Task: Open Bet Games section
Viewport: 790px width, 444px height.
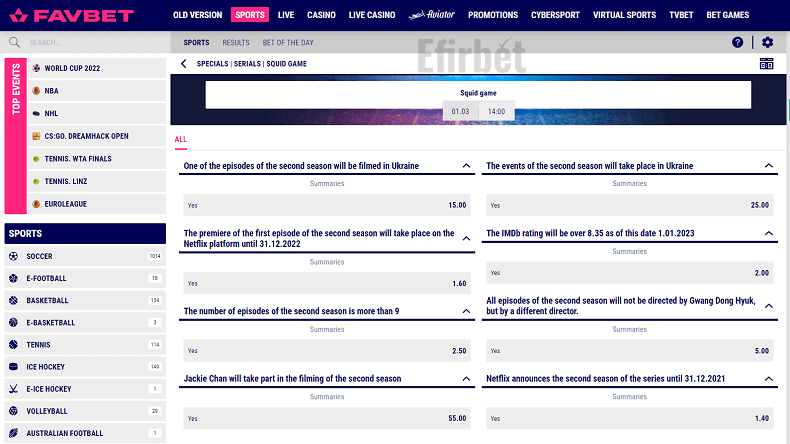Action: [728, 15]
